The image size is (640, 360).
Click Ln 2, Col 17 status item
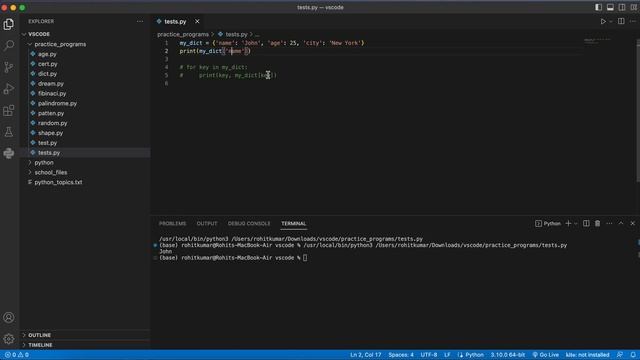[365, 355]
